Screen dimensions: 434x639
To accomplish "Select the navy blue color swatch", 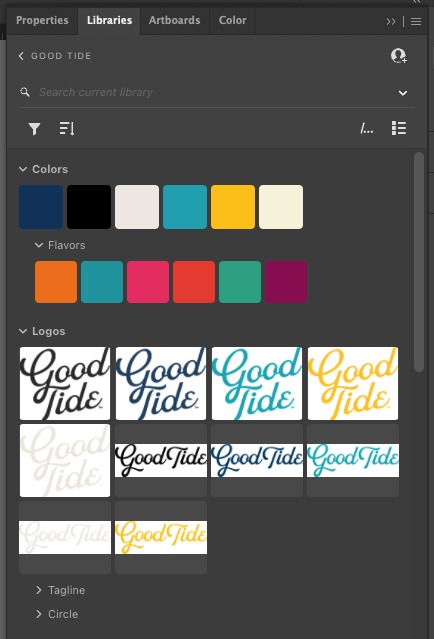I will [x=41, y=207].
